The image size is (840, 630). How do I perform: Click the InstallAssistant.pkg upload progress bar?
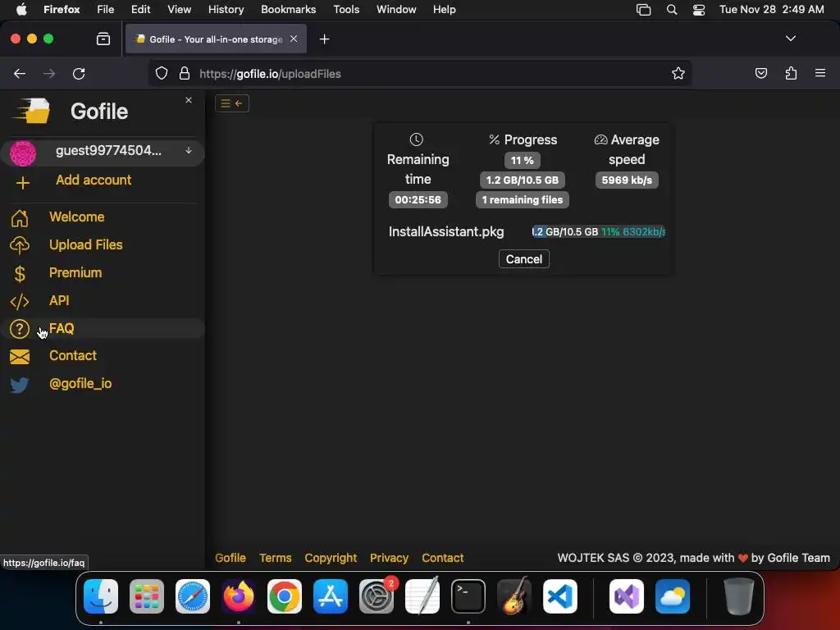598,232
